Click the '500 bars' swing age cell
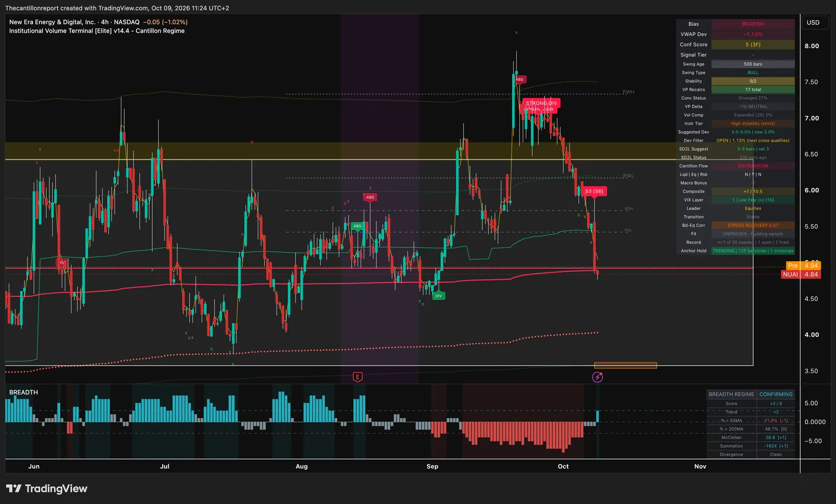This screenshot has height=504, width=836. click(753, 64)
